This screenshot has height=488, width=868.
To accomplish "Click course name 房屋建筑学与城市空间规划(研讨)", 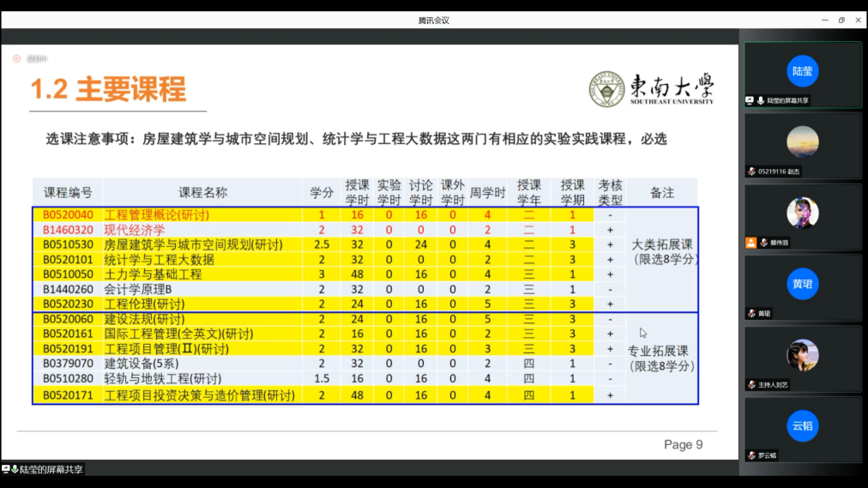I will pyautogui.click(x=193, y=244).
